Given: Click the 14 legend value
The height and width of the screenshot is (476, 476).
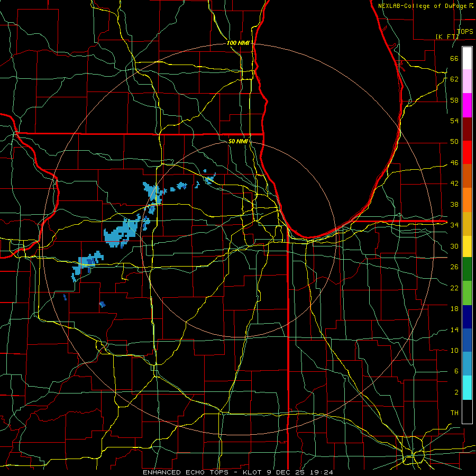Looking at the screenshot, I should [x=454, y=329].
